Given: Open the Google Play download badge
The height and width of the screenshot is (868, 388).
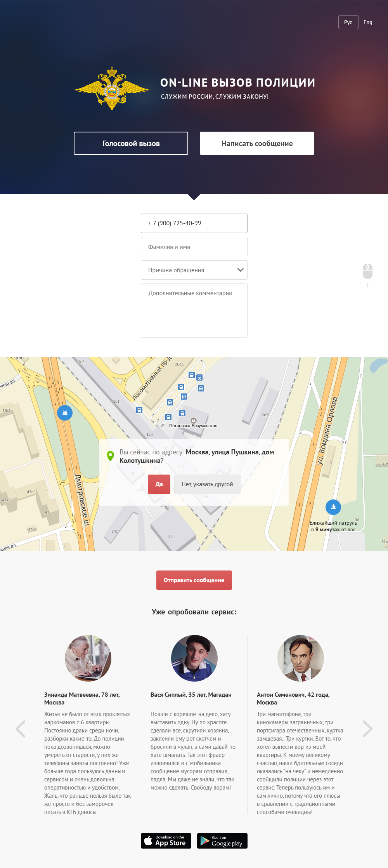Looking at the screenshot, I should (x=222, y=841).
